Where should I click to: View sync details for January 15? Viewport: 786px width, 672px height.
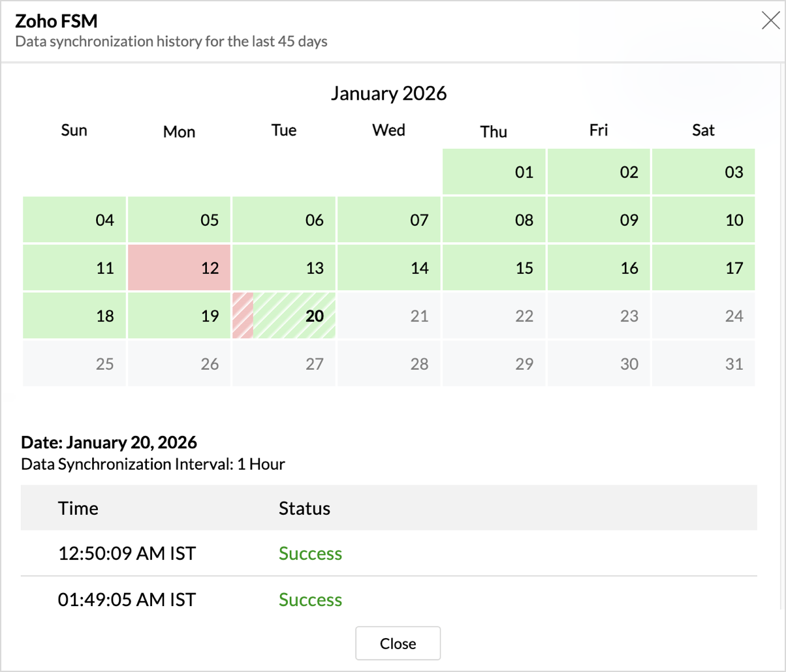pyautogui.click(x=494, y=267)
